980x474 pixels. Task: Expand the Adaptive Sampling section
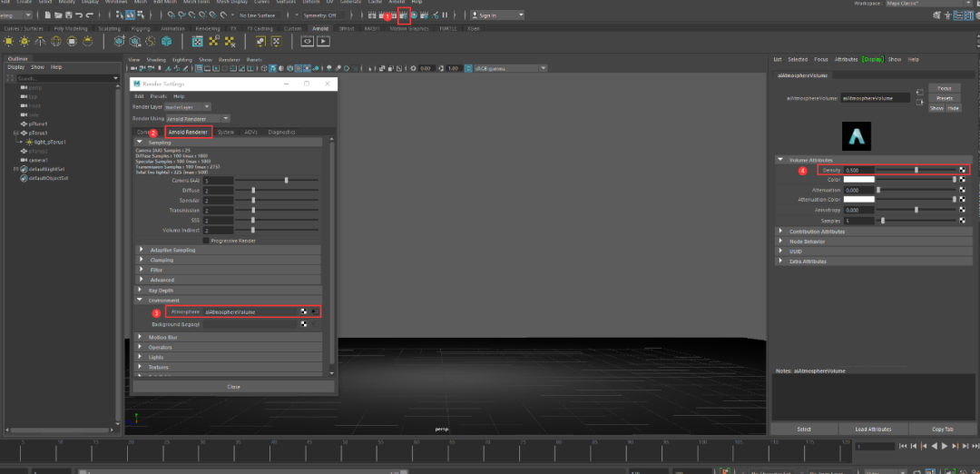[229, 250]
